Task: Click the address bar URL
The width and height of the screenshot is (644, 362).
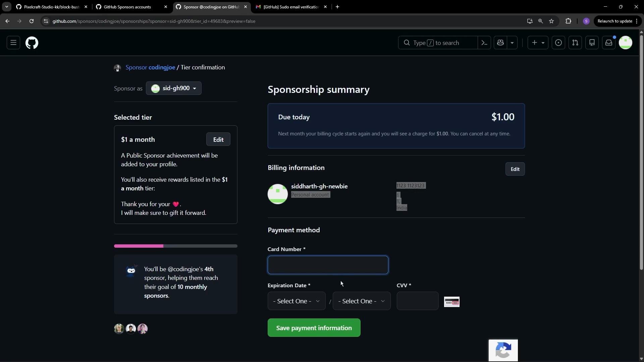Action: pyautogui.click(x=154, y=21)
